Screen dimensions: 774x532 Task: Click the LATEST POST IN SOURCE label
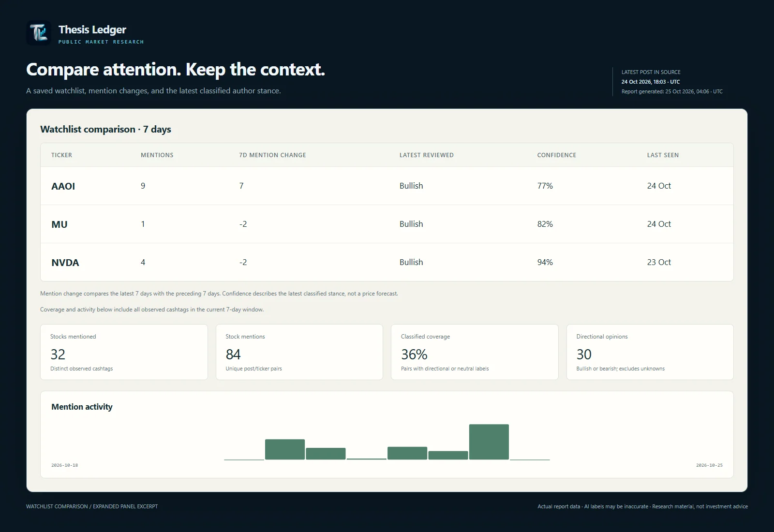coord(651,72)
